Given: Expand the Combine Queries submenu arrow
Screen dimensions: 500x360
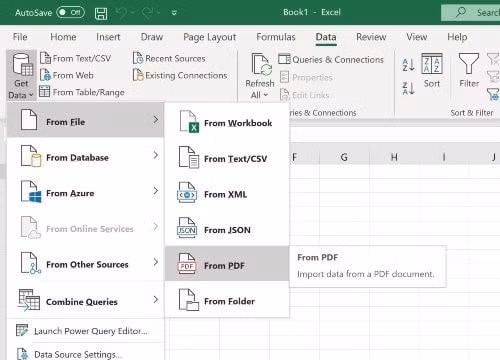Looking at the screenshot, I should click(x=156, y=299).
